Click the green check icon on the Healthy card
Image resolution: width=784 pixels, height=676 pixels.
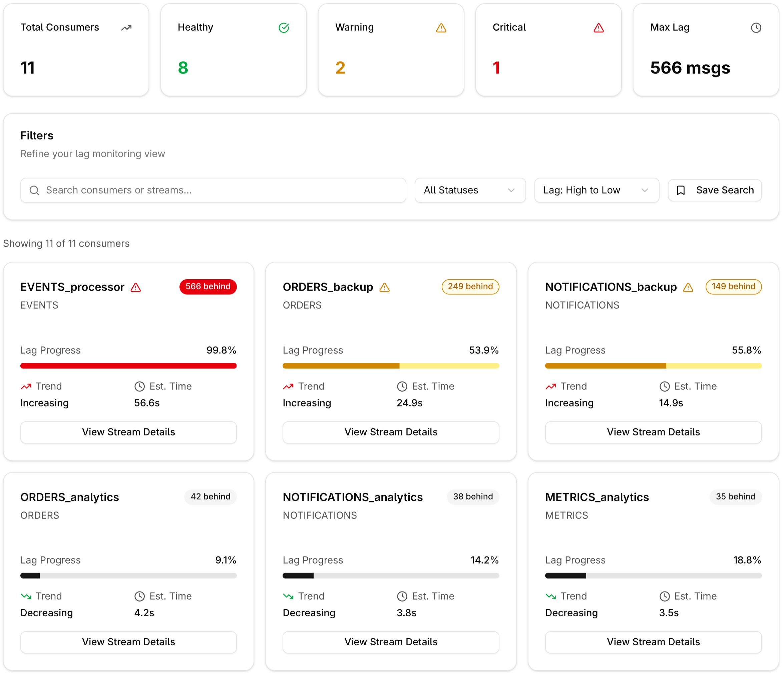point(284,28)
